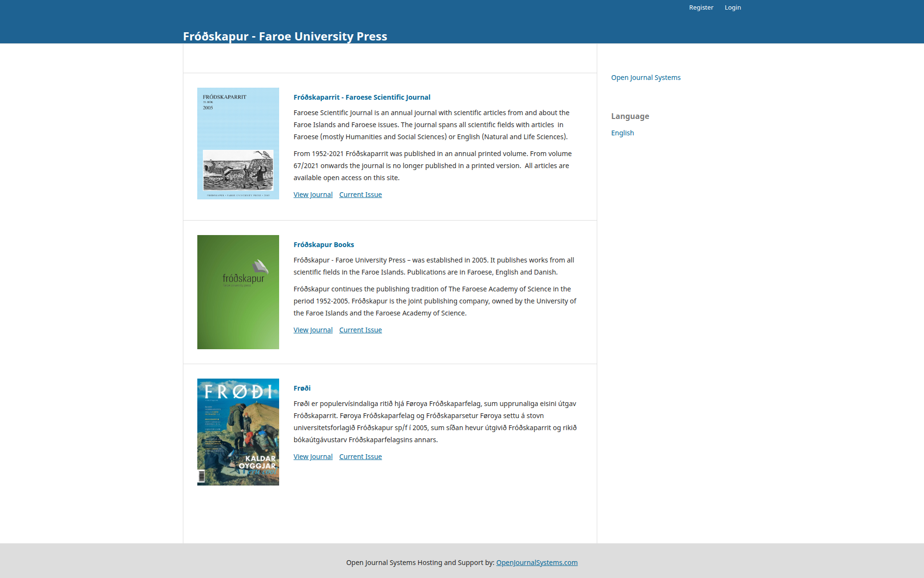
Task: Click footer text 'Open Journal Systems Hosting and Support by:'
Action: click(420, 563)
